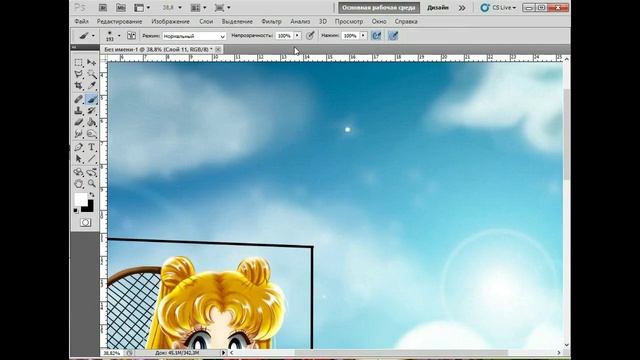Reset to default black and white colors
The height and width of the screenshot is (360, 640).
[76, 211]
